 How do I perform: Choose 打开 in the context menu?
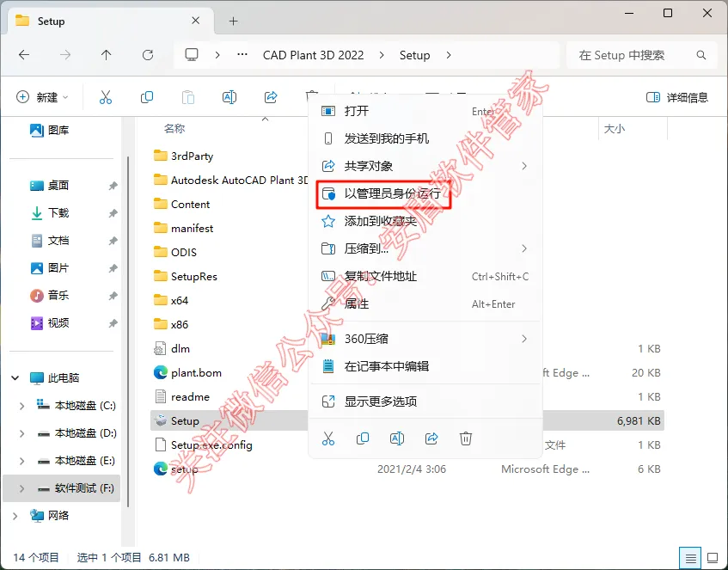coord(425,111)
